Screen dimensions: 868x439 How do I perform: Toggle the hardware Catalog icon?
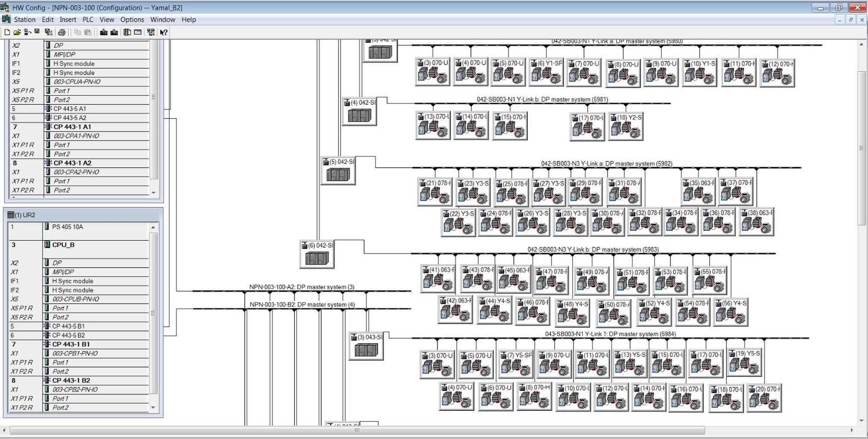point(127,32)
